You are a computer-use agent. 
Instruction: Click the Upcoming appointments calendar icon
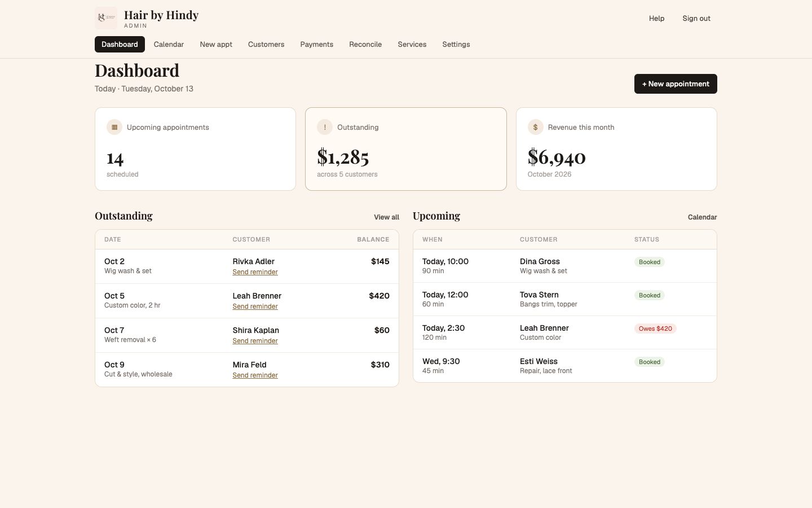click(114, 127)
